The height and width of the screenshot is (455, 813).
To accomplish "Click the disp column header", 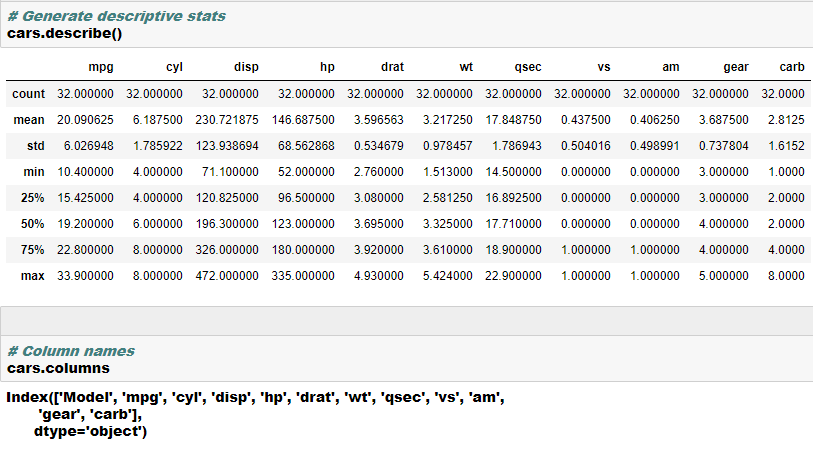I will (x=246, y=67).
